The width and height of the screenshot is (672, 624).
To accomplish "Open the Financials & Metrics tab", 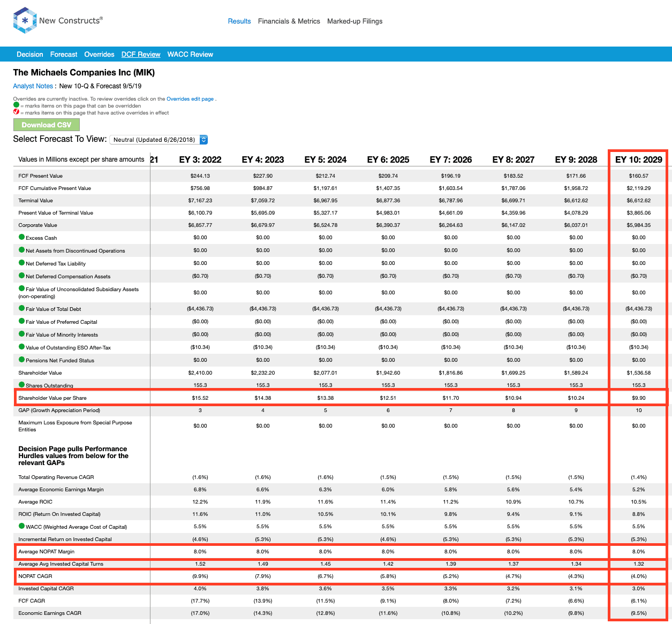I will pyautogui.click(x=289, y=21).
